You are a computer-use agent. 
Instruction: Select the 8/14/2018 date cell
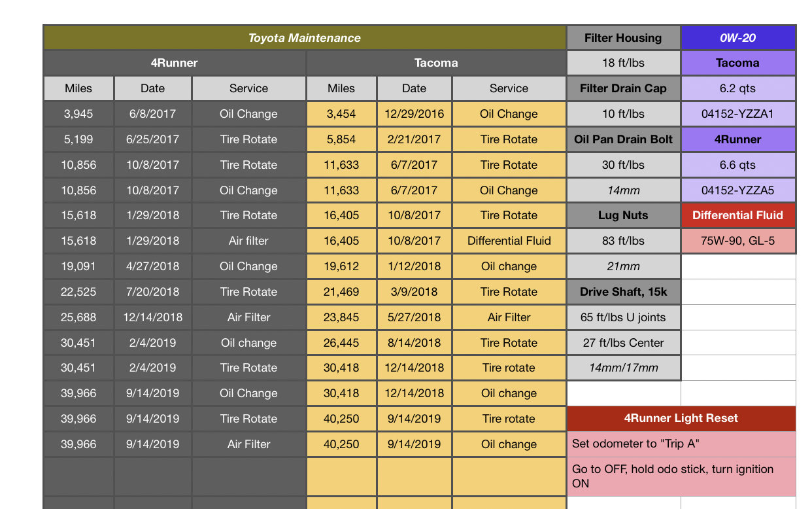tap(414, 343)
